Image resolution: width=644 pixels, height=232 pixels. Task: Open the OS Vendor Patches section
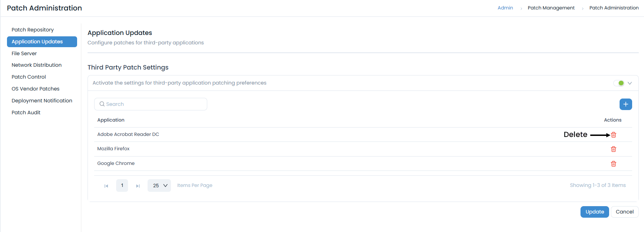36,88
